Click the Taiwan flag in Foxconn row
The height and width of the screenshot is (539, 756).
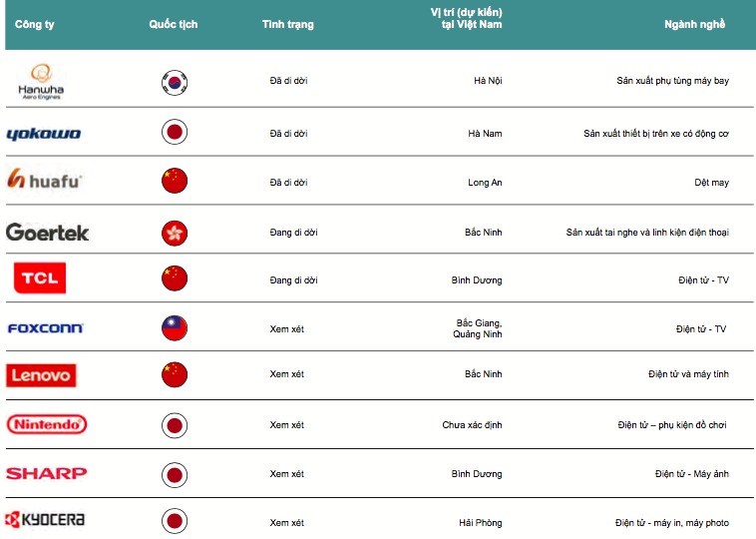click(175, 328)
